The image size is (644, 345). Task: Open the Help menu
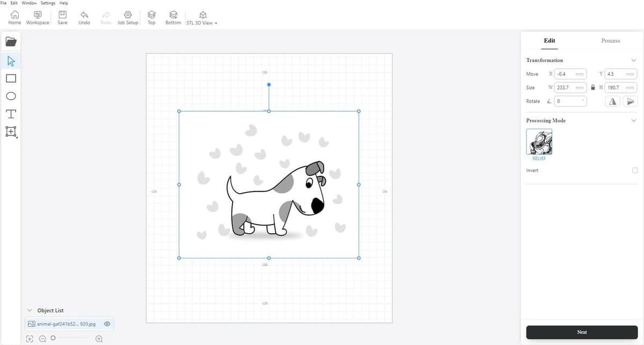pyautogui.click(x=64, y=3)
